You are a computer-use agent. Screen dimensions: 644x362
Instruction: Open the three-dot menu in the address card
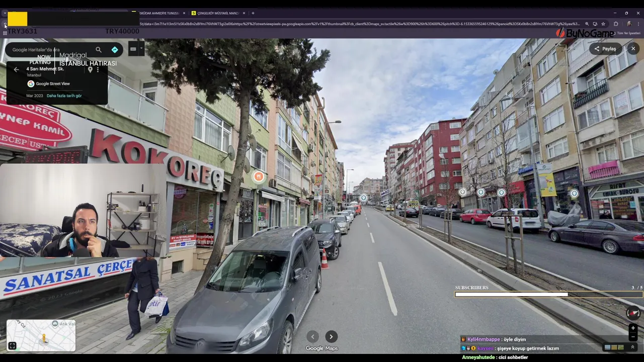tap(98, 69)
